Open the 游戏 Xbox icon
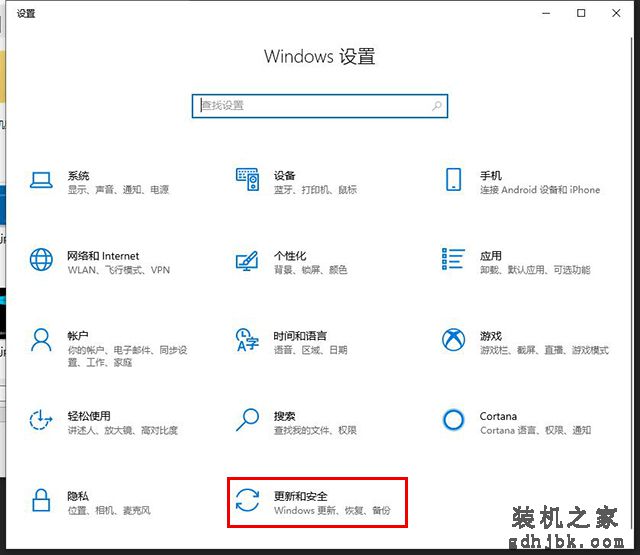640x555 pixels. (453, 340)
